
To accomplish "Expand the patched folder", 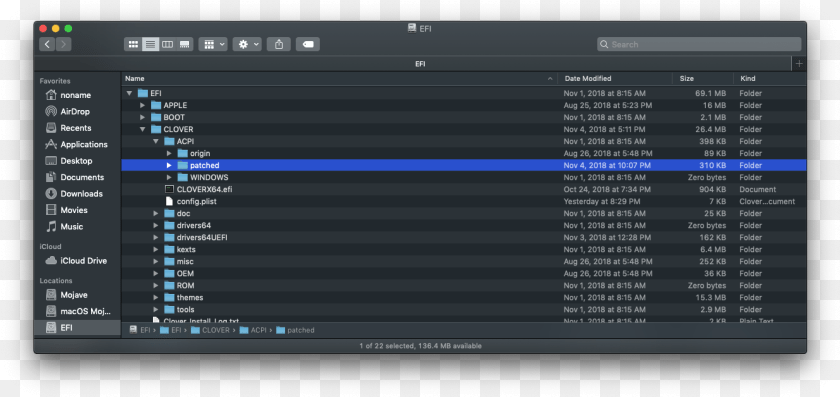I will point(169,166).
